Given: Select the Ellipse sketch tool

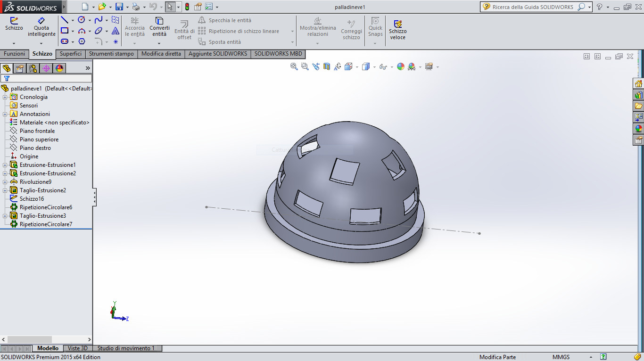Looking at the screenshot, I should [x=99, y=31].
